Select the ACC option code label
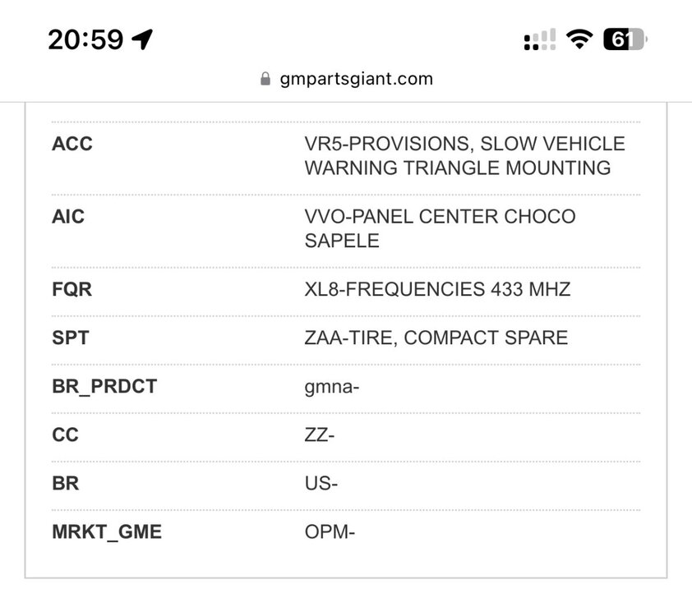The height and width of the screenshot is (616, 692). [72, 144]
